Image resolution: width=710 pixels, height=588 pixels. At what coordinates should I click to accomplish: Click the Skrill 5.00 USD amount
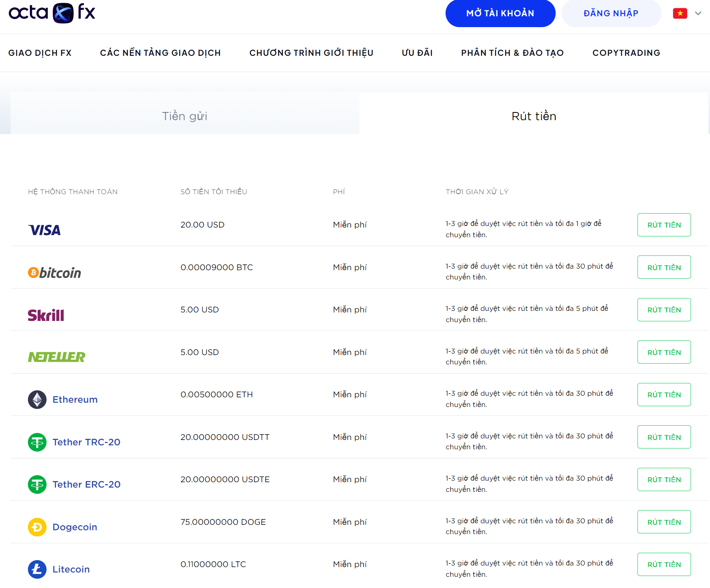200,310
